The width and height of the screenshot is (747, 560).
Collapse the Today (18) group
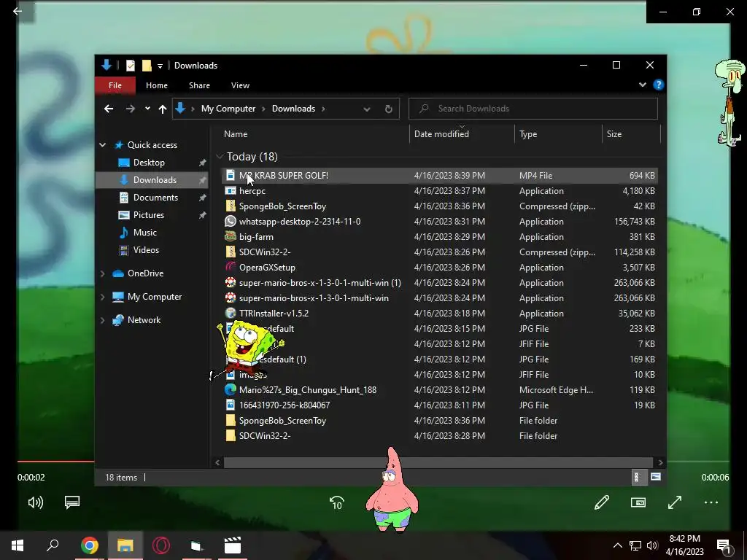click(220, 157)
